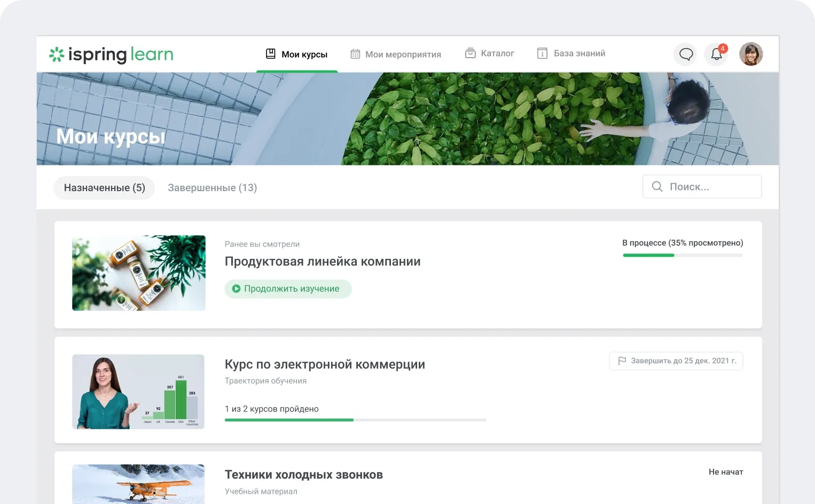This screenshot has height=504, width=815.
Task: Click the Поиск search input field
Action: pyautogui.click(x=710, y=187)
